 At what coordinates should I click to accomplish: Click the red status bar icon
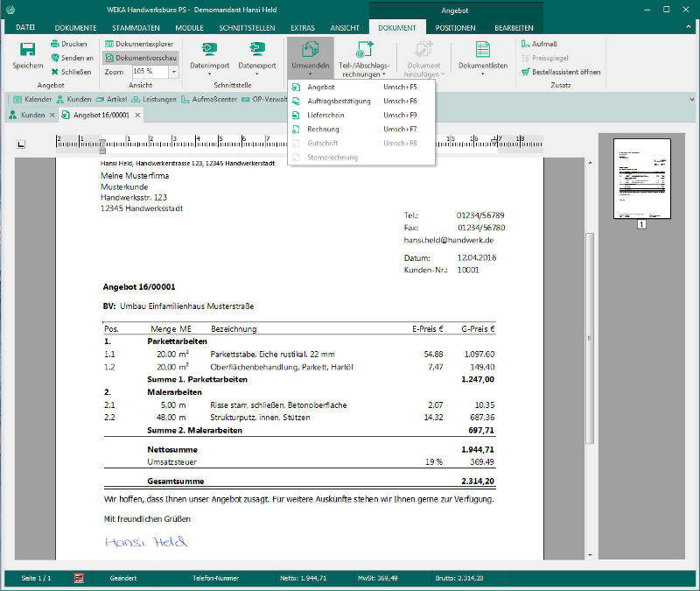(79, 579)
